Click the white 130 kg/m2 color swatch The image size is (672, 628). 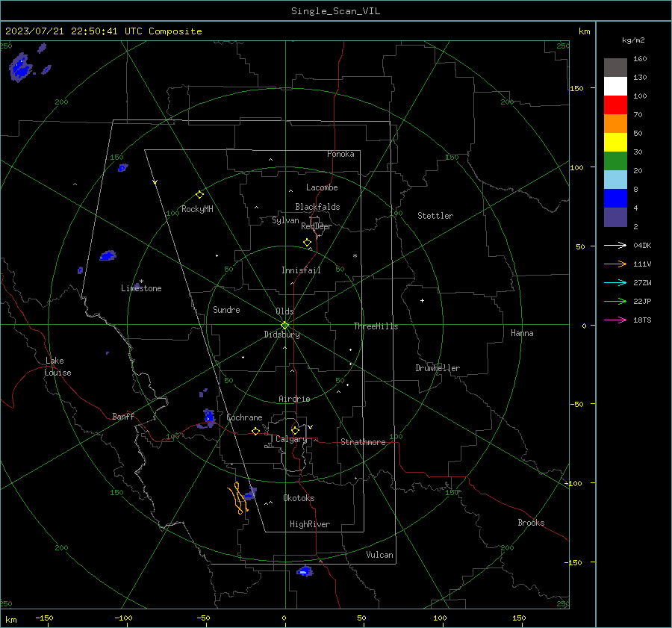tap(615, 87)
